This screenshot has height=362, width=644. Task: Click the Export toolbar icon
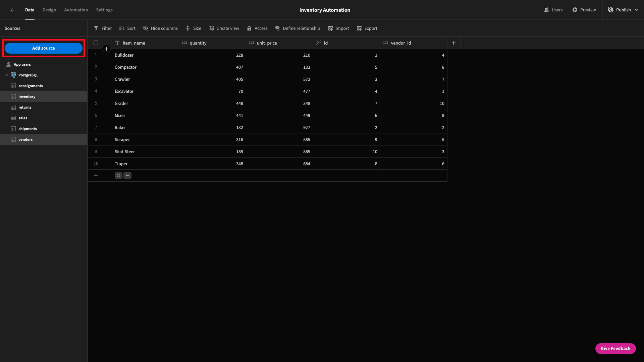pos(359,28)
